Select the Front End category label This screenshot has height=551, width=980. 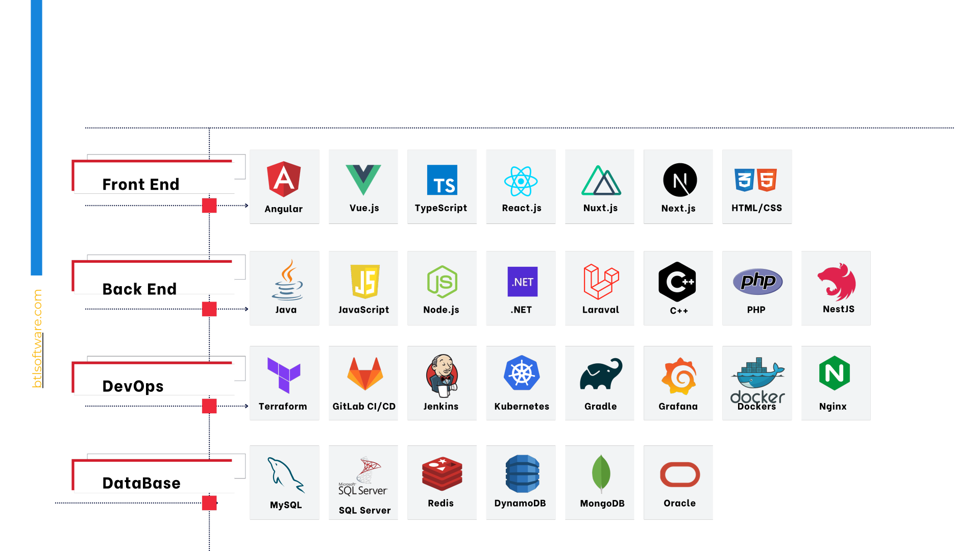pyautogui.click(x=141, y=184)
